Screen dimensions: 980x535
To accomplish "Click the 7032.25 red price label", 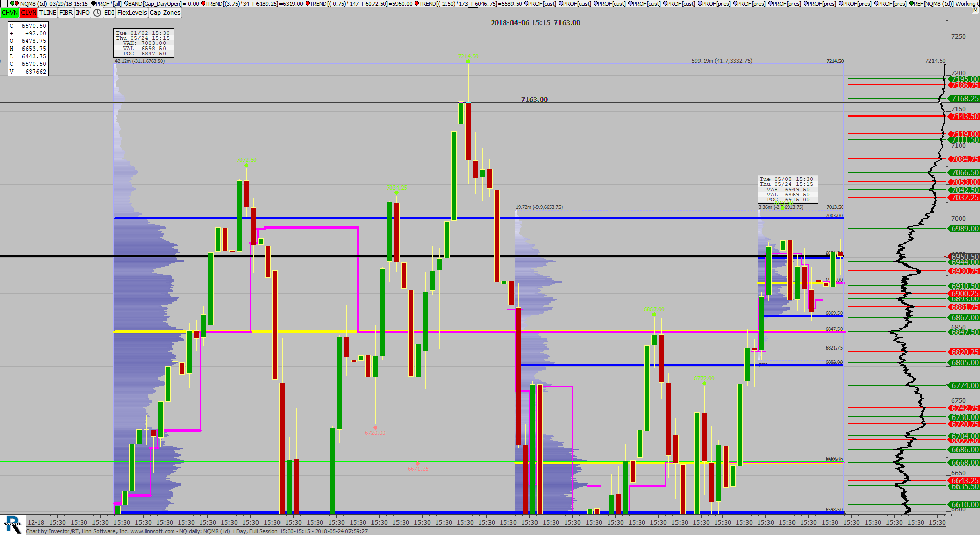I will pos(964,197).
